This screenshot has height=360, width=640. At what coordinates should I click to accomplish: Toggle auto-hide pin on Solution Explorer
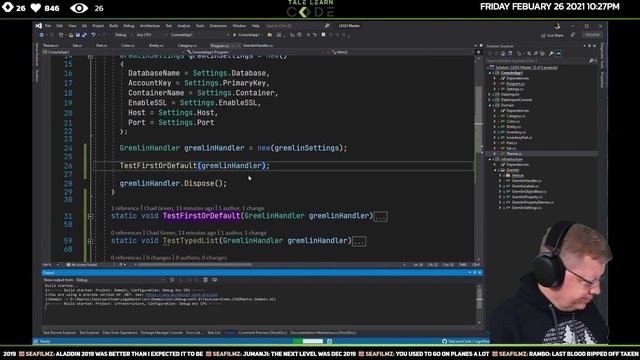pos(589,46)
